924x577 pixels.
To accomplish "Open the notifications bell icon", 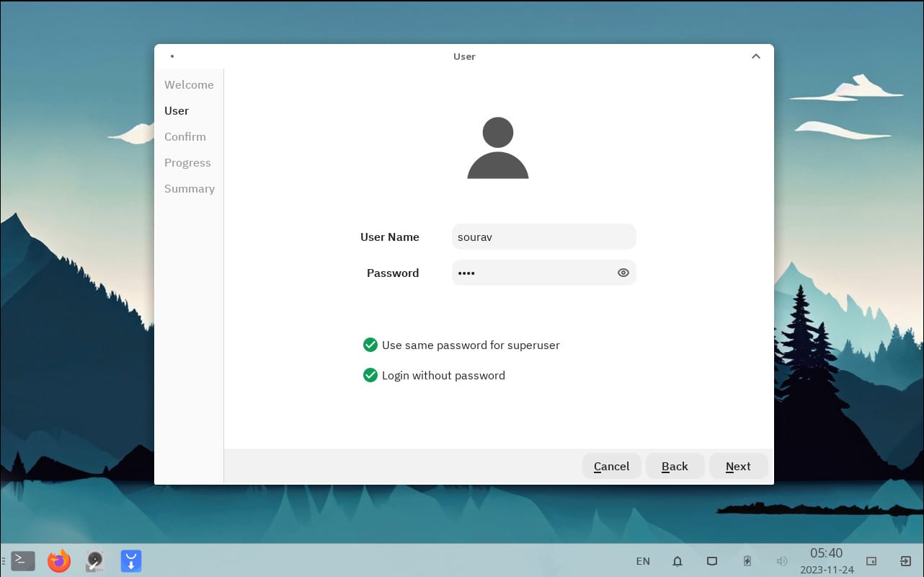I will click(678, 561).
